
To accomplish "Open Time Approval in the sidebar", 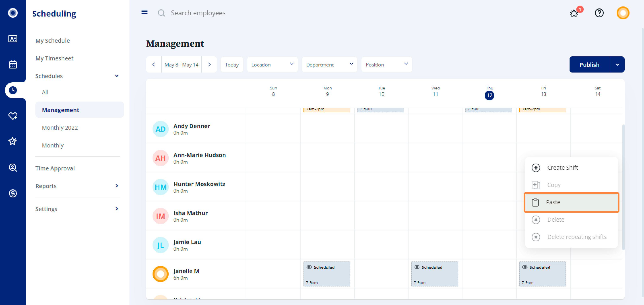I will click(x=55, y=168).
